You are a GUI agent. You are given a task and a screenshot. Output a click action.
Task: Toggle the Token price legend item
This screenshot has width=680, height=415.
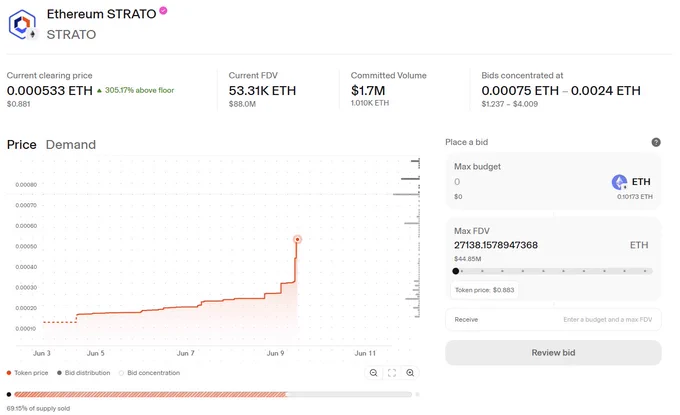[27, 373]
